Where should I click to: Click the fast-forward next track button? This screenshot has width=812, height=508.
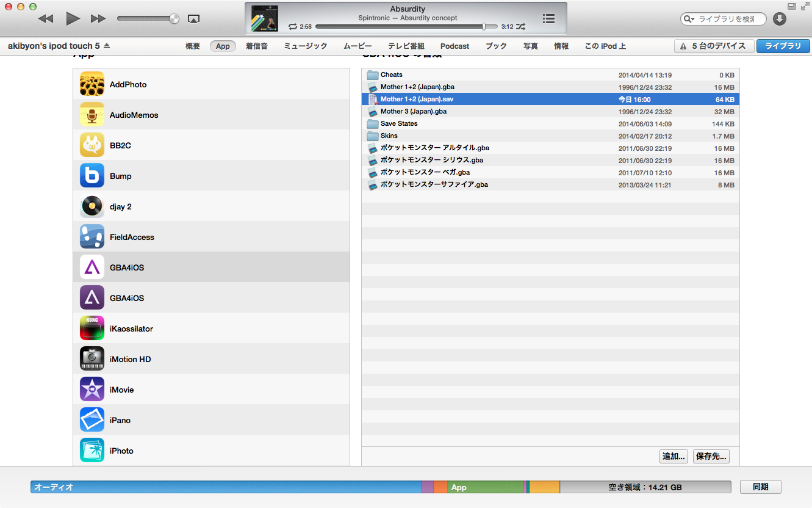[x=98, y=19]
